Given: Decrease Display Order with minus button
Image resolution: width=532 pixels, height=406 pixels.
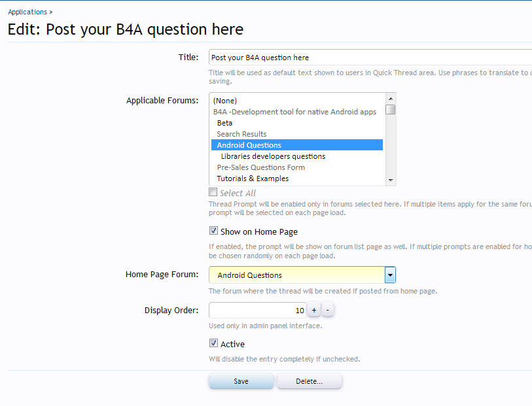Looking at the screenshot, I should click(328, 310).
